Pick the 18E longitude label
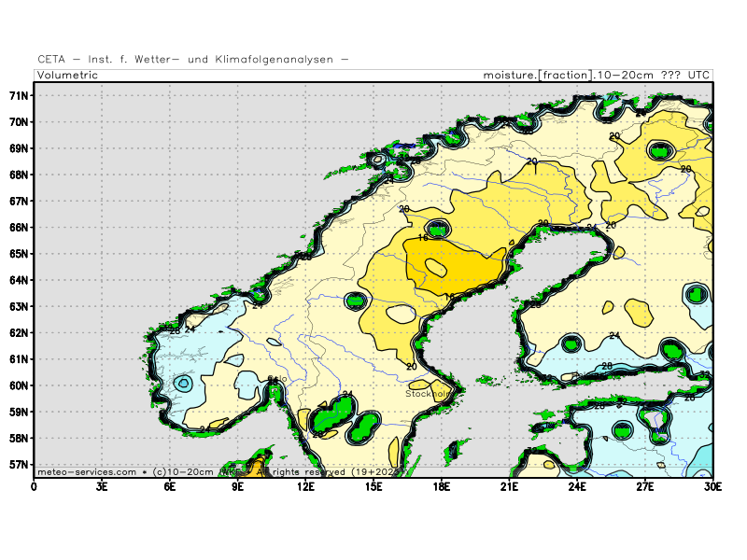Viewport: 747px width, 560px height. pos(441,486)
